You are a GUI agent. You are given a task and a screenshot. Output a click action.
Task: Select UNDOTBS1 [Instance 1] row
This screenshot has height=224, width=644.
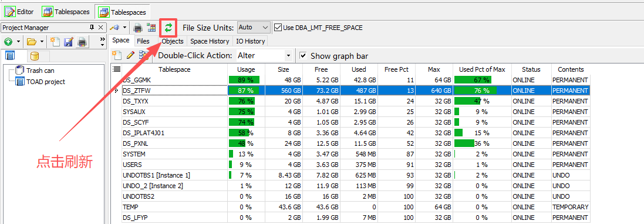pyautogui.click(x=356, y=176)
